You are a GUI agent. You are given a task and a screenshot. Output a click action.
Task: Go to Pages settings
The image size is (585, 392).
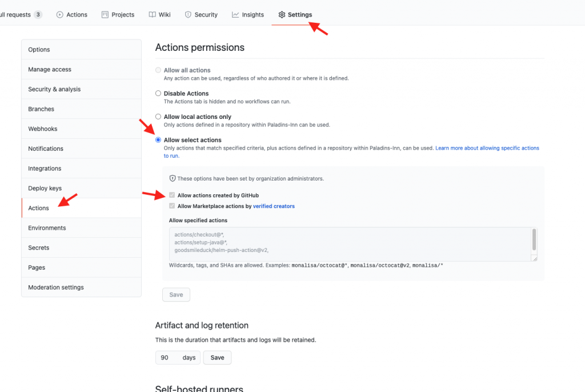pos(81,267)
